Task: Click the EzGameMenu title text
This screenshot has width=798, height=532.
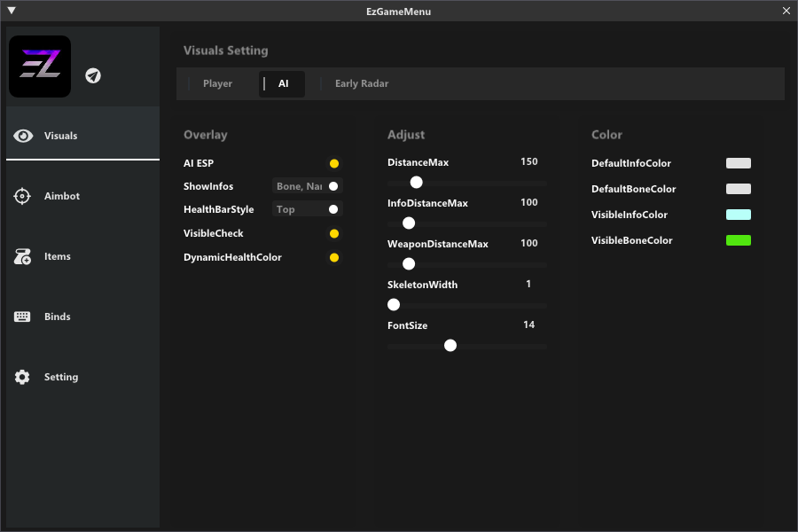Action: [x=398, y=12]
